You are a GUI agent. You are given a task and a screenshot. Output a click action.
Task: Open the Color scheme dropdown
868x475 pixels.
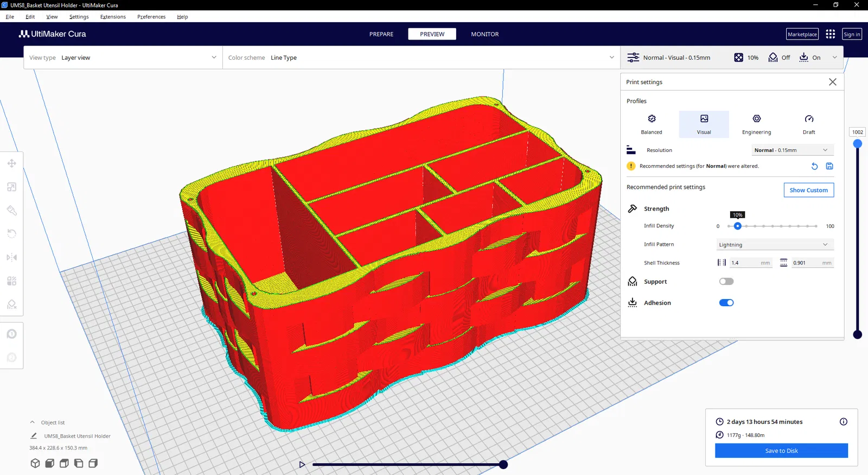(x=422, y=58)
